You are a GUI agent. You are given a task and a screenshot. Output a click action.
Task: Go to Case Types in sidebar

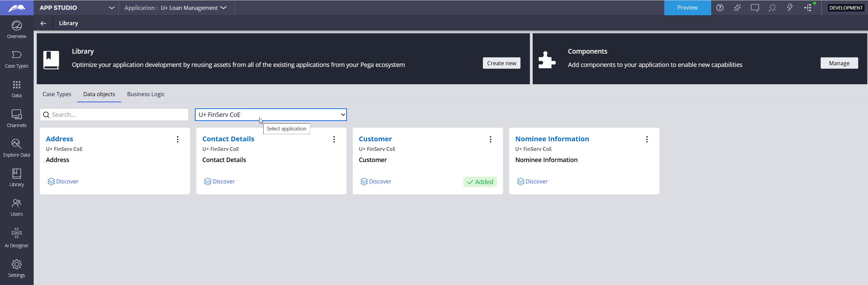click(16, 59)
